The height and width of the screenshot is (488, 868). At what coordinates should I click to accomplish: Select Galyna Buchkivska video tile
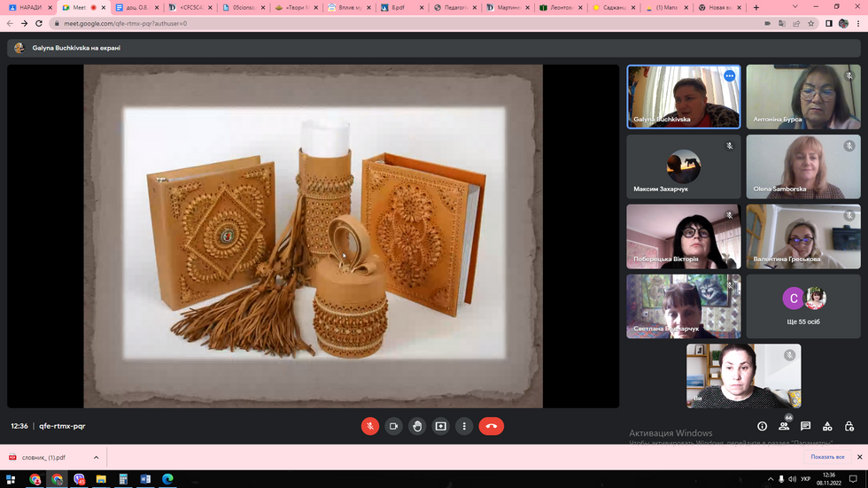[684, 97]
